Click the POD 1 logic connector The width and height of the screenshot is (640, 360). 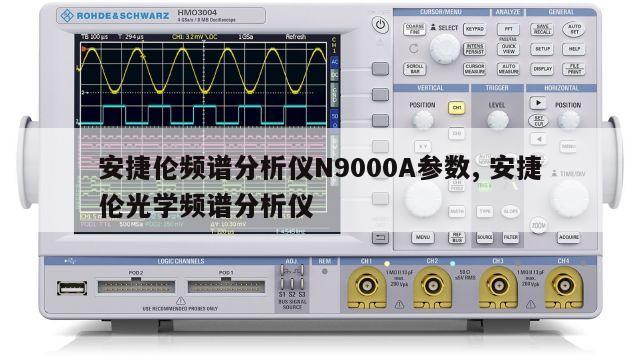[x=226, y=287]
